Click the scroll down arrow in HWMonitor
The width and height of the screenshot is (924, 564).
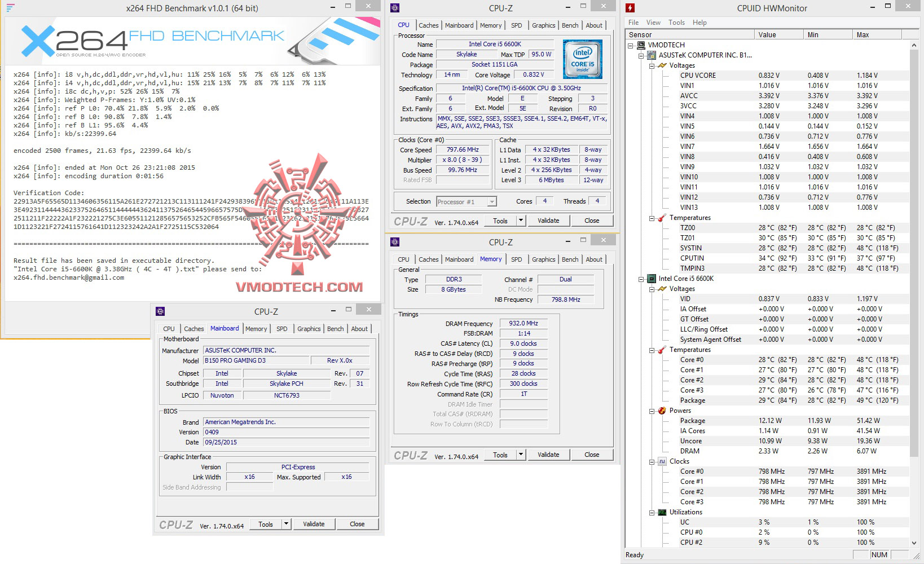[x=914, y=543]
